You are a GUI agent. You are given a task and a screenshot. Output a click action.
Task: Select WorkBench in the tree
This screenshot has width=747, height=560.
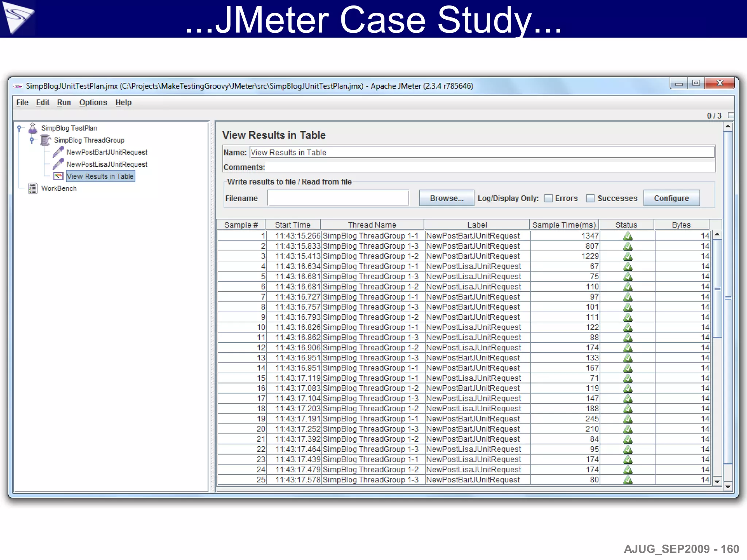pos(59,188)
